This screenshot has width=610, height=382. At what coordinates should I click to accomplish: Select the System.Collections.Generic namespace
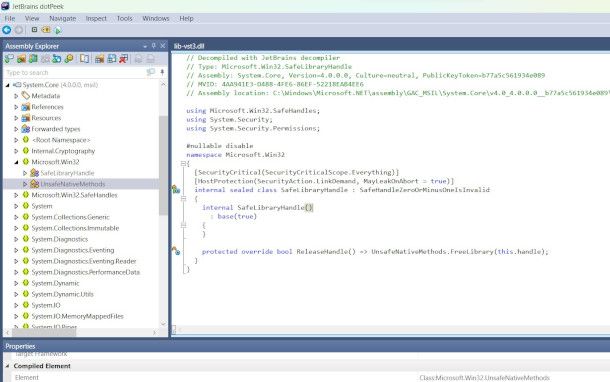(70, 217)
